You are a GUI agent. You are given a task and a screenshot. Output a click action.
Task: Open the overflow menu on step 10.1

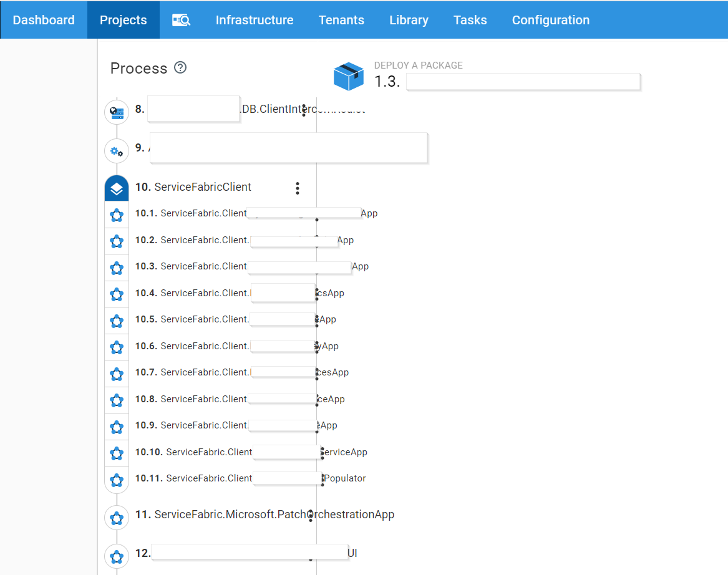coord(317,215)
